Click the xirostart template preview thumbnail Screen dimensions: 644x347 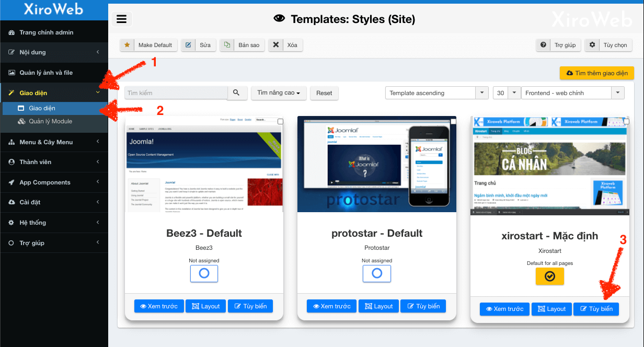click(x=550, y=166)
